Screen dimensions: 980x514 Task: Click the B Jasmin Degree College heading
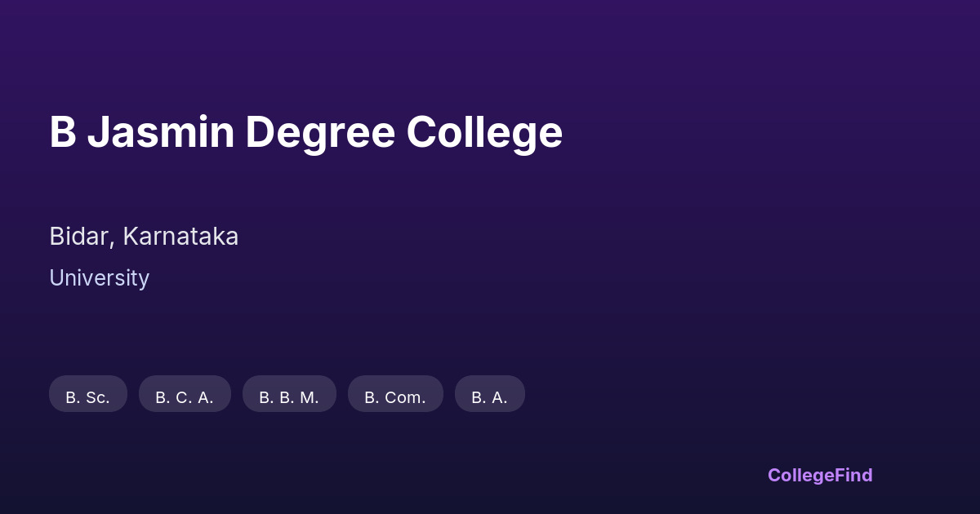tap(305, 132)
